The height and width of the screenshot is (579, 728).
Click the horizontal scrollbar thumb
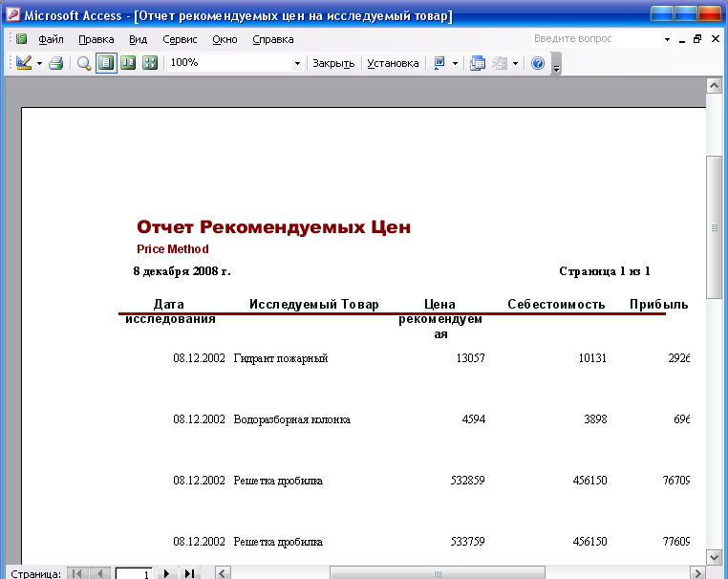[438, 573]
